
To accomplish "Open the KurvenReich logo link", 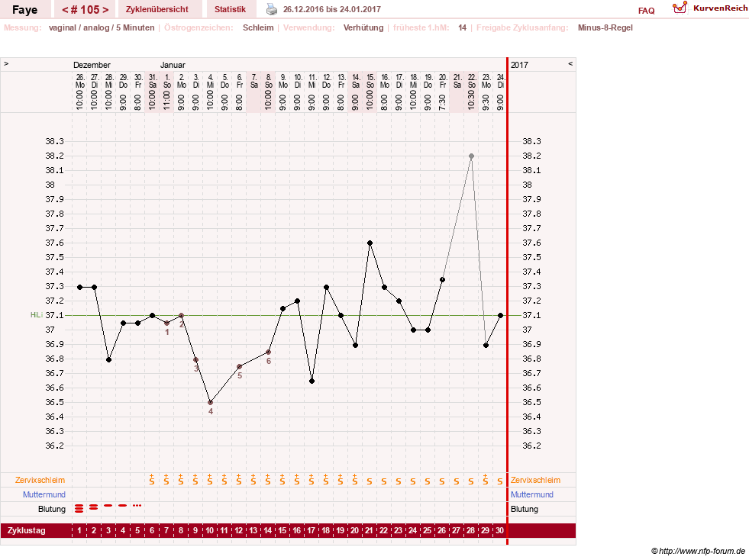I will (x=710, y=8).
